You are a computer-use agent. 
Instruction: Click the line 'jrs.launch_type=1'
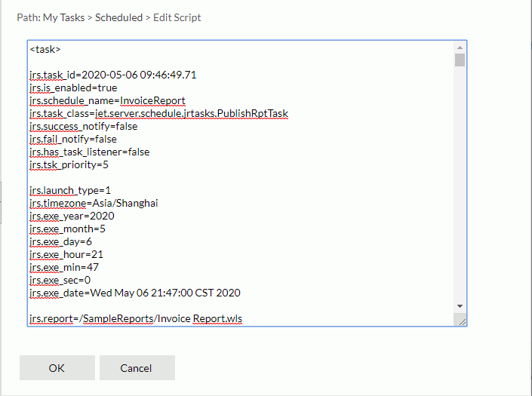70,191
